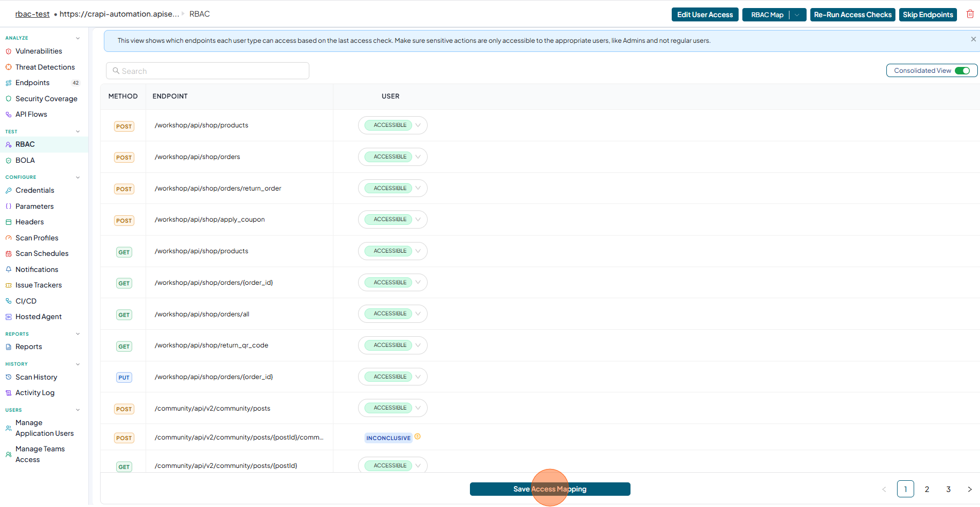Collapse the CONFIGURE sidebar section
980x507 pixels.
pyautogui.click(x=78, y=177)
